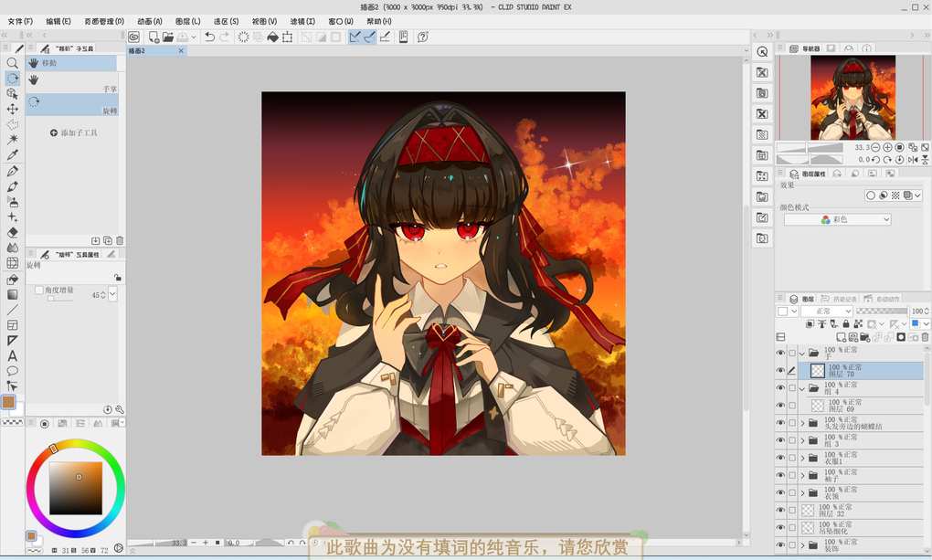Click the lock layer padlock icon
The height and width of the screenshot is (560, 932).
[x=846, y=324]
